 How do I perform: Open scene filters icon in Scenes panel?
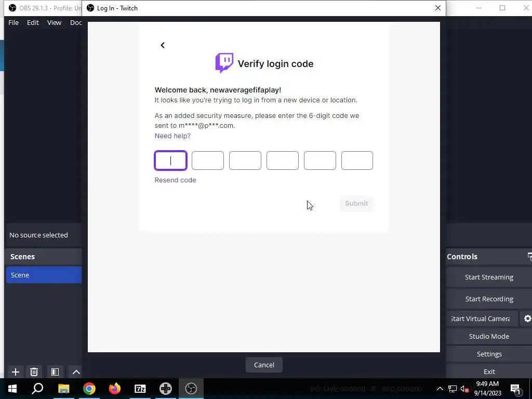[x=55, y=372]
